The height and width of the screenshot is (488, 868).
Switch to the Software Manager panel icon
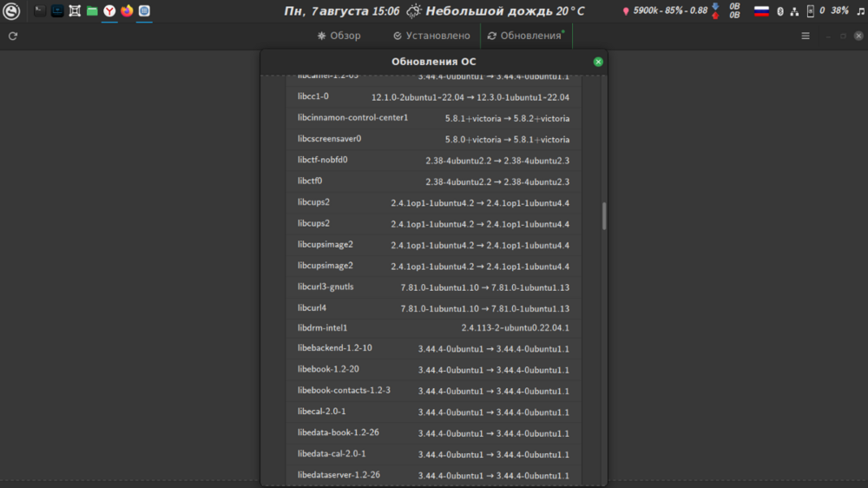pos(144,10)
